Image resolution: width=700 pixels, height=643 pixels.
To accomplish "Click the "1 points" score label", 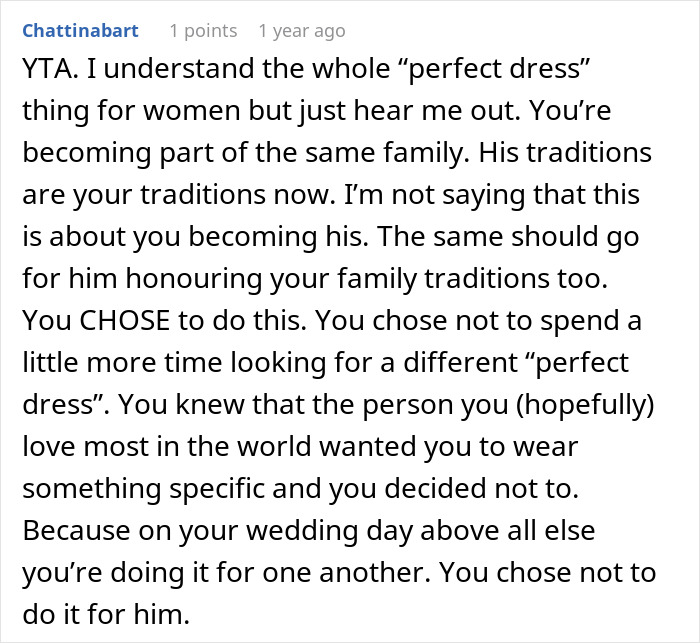I will click(203, 31).
